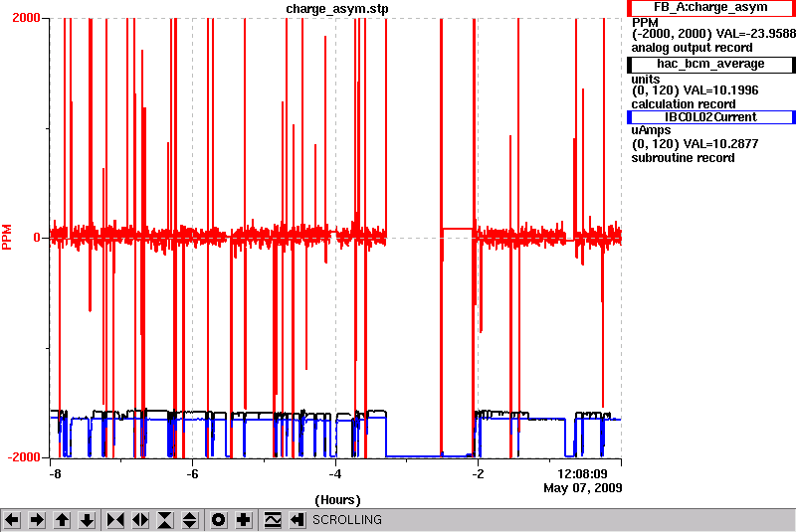Click the (Hours) x-axis label
Viewport: 796px width, 532px height.
[337, 500]
